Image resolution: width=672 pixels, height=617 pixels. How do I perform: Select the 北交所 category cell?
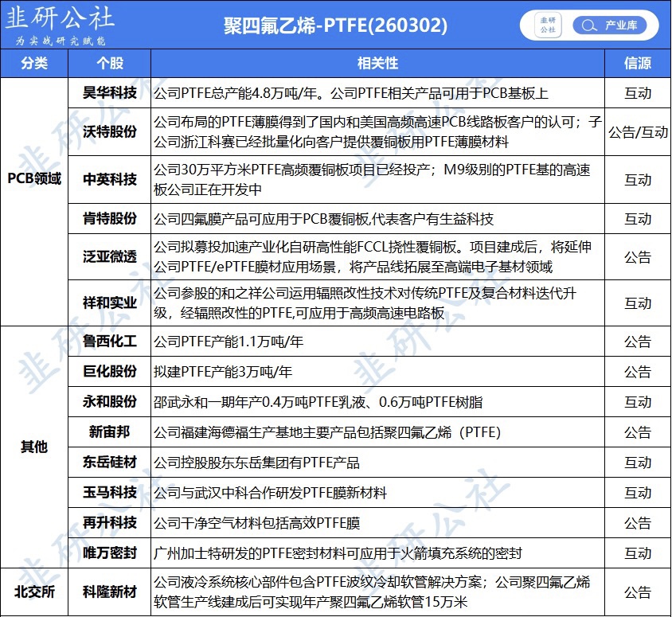click(x=33, y=592)
